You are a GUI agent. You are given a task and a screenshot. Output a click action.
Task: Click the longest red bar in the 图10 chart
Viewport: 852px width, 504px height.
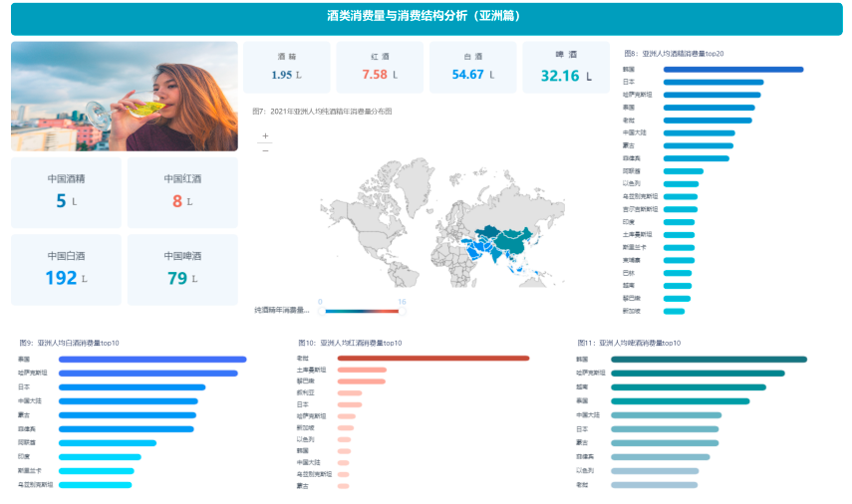point(433,358)
